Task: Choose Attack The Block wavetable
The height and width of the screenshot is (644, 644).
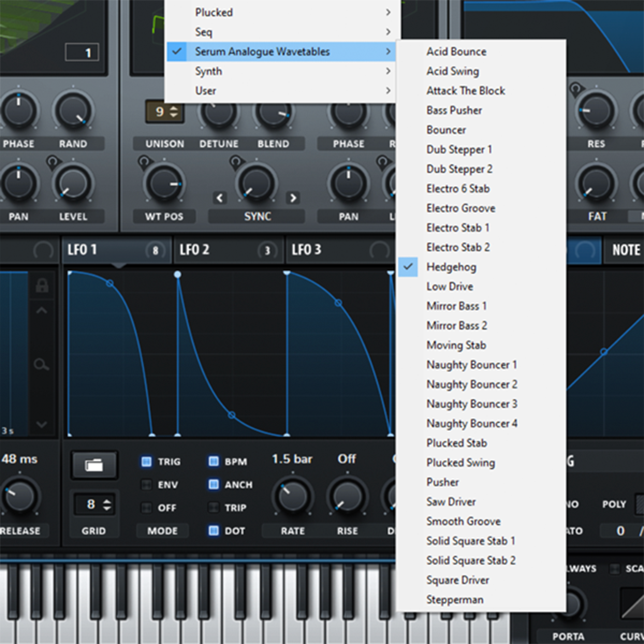Action: point(481,91)
